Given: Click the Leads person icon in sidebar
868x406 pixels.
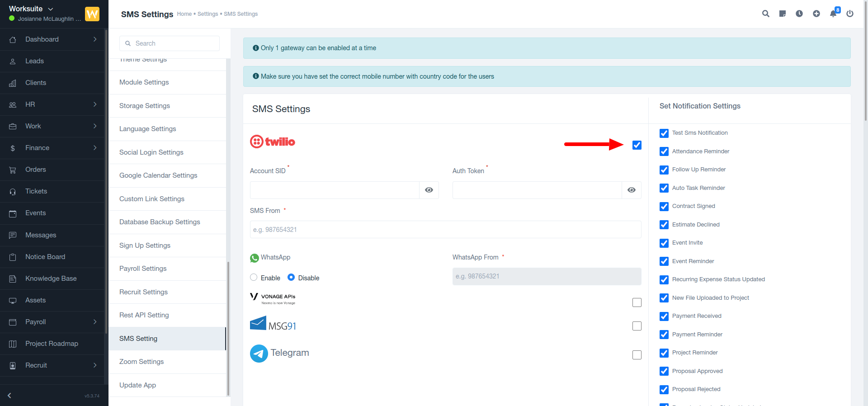Looking at the screenshot, I should (13, 61).
